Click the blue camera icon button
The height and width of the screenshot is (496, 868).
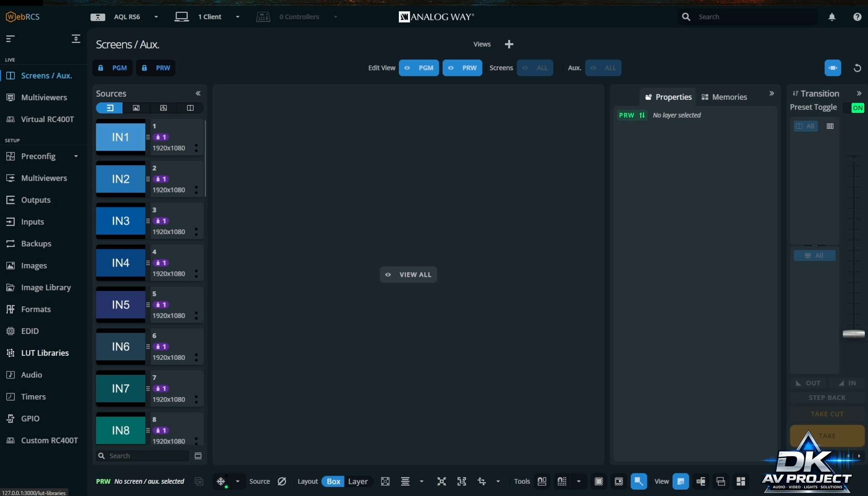click(x=833, y=68)
